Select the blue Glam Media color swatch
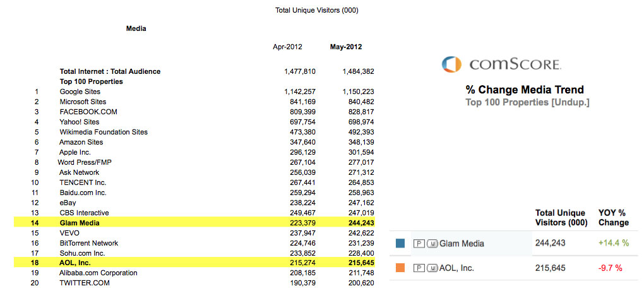Screen dimensions: 644x298 tap(400, 244)
